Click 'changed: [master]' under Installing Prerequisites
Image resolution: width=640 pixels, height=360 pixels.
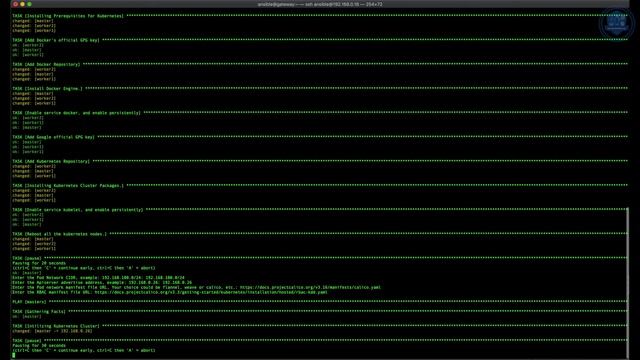click(33, 21)
